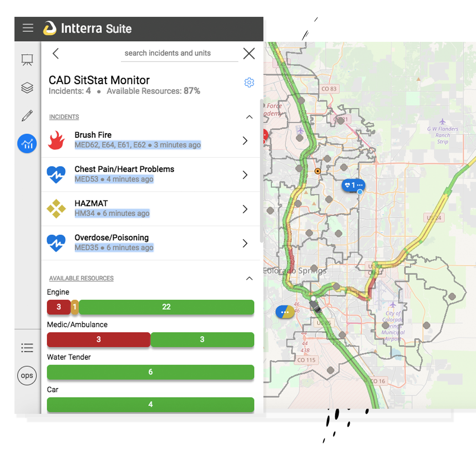Click the Overdose/Poisoning heart icon

click(x=56, y=243)
